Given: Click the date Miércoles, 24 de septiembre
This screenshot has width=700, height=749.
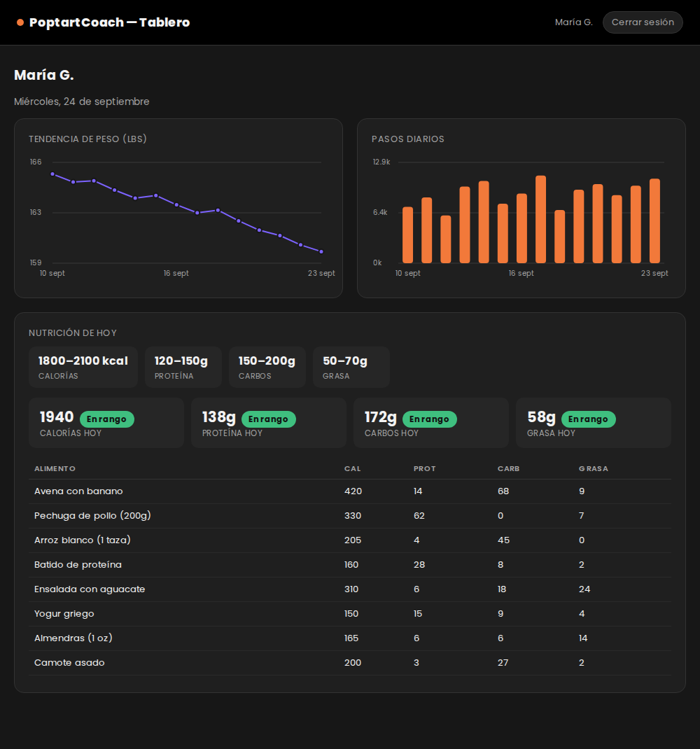Looking at the screenshot, I should point(82,101).
